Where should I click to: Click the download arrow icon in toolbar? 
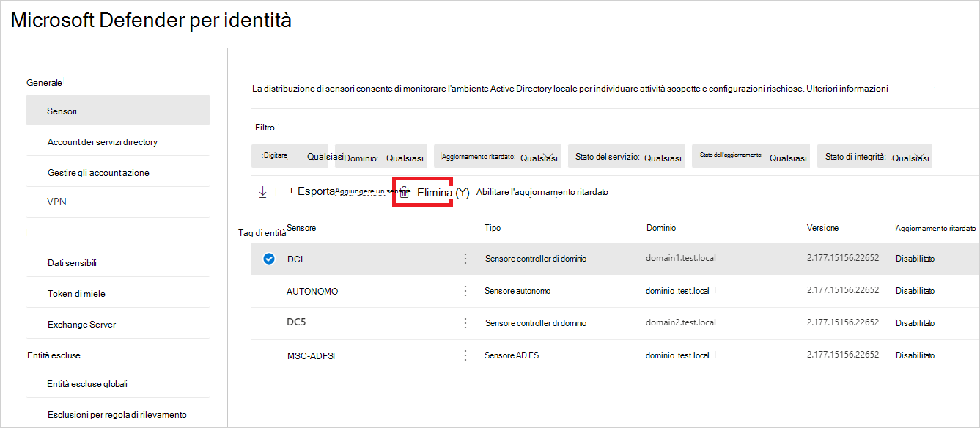click(x=262, y=192)
